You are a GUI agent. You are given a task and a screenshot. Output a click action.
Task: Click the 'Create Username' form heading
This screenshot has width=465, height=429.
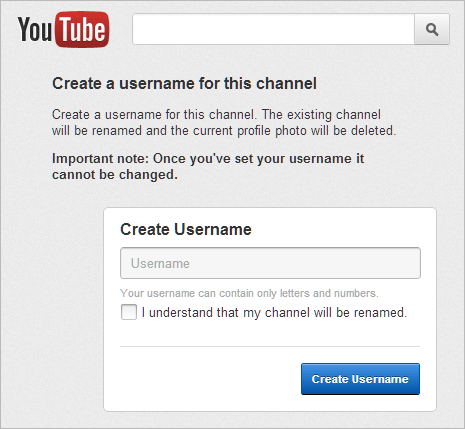click(x=186, y=229)
